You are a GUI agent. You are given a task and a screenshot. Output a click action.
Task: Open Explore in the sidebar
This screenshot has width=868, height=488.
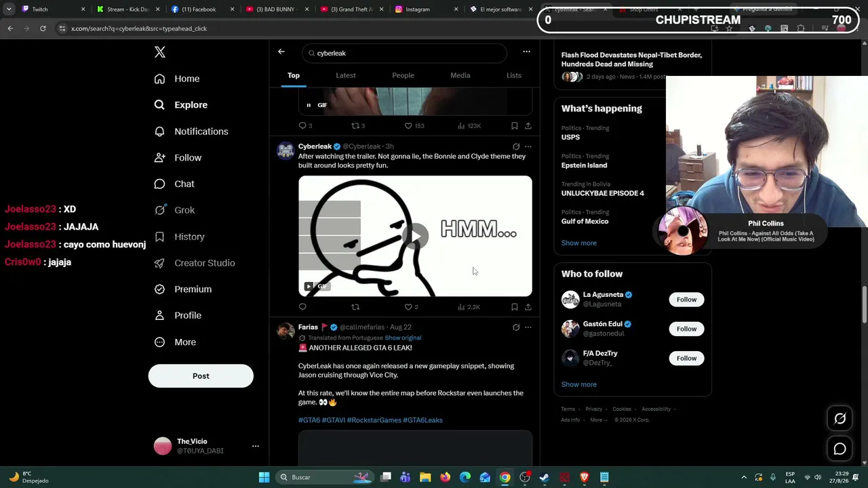[x=181, y=105]
